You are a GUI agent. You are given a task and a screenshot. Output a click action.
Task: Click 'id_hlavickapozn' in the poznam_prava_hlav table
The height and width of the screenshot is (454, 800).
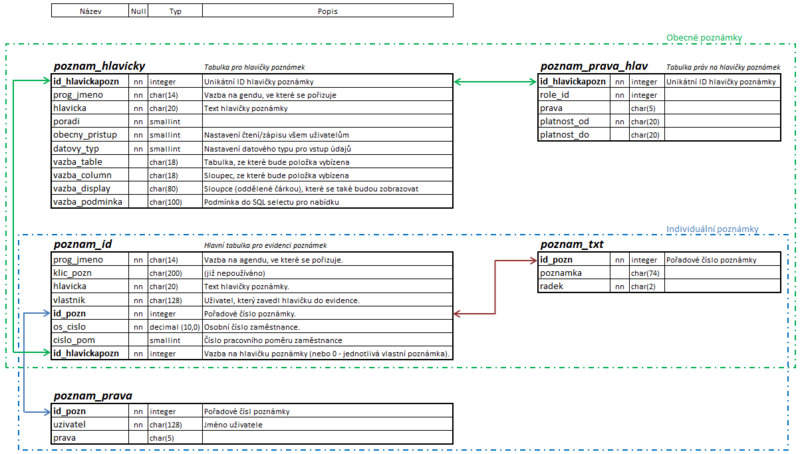tap(572, 82)
